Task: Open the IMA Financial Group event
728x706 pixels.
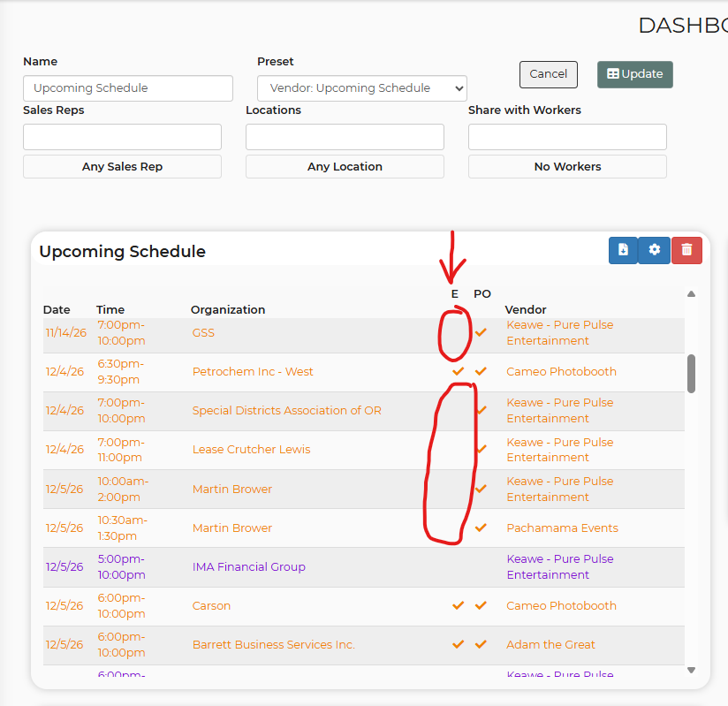Action: coord(249,567)
